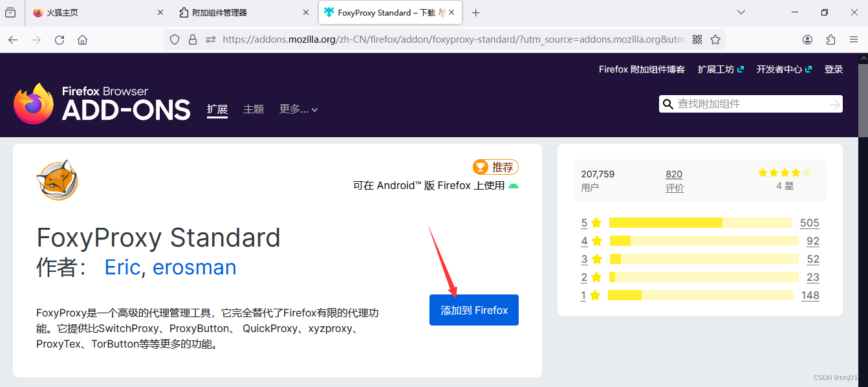Click the Firefox Browser ADD-ONS logo
This screenshot has width=868, height=387.
(x=102, y=104)
